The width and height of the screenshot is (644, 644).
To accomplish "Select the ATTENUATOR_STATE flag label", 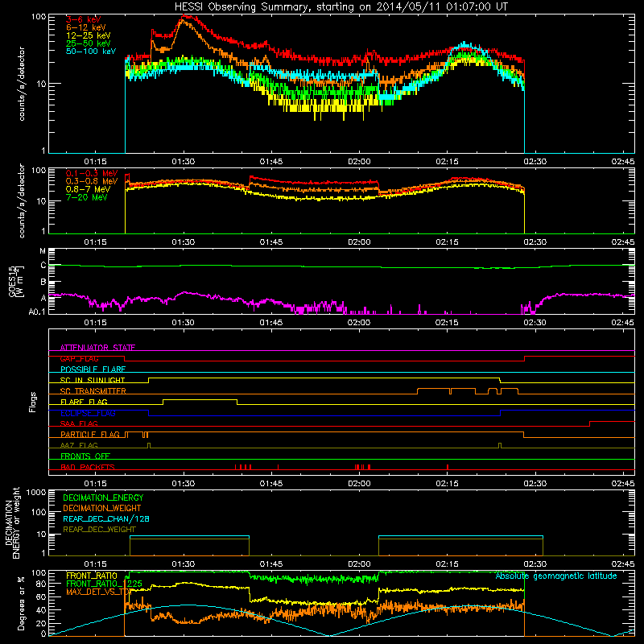I will coord(97,348).
